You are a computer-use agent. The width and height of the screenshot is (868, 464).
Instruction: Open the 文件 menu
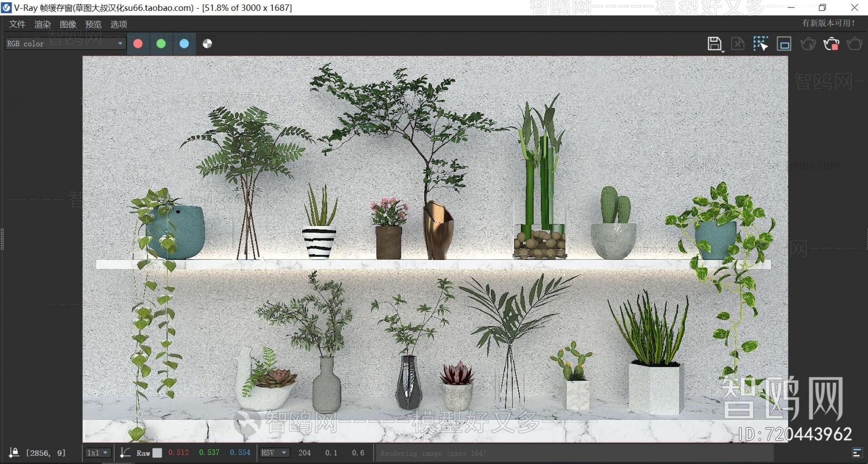click(x=17, y=24)
